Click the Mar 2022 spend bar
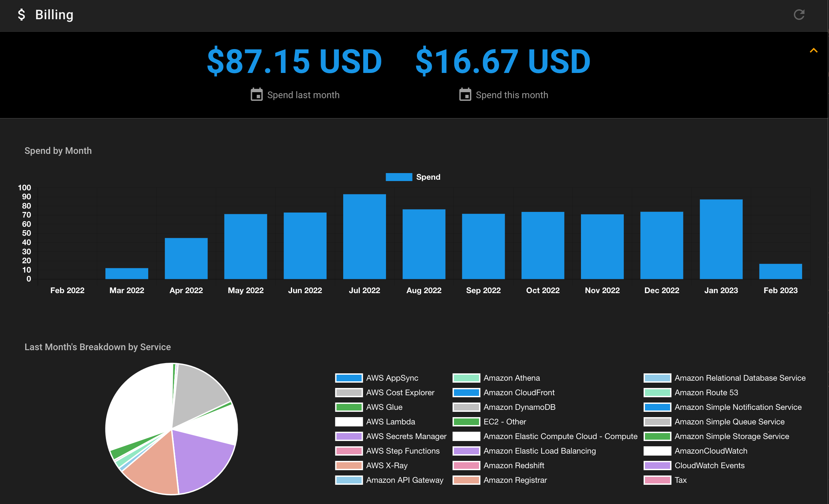Viewport: 829px width, 504px height. click(127, 274)
